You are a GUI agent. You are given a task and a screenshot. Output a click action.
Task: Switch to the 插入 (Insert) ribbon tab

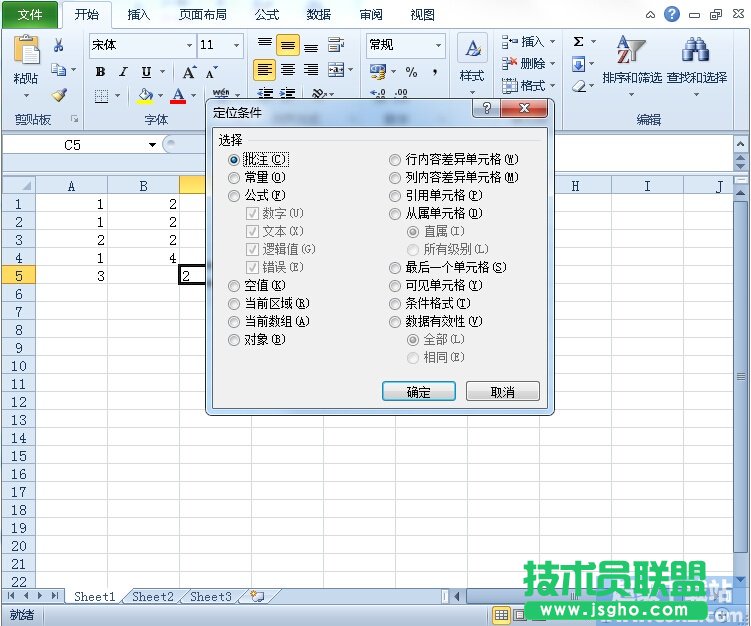pyautogui.click(x=139, y=15)
